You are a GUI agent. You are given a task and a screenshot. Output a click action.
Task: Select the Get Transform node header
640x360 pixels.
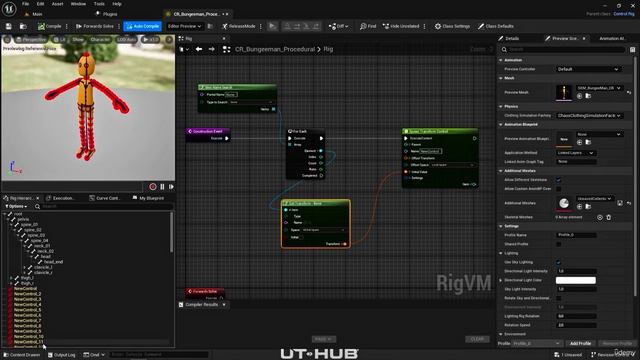pyautogui.click(x=316, y=203)
